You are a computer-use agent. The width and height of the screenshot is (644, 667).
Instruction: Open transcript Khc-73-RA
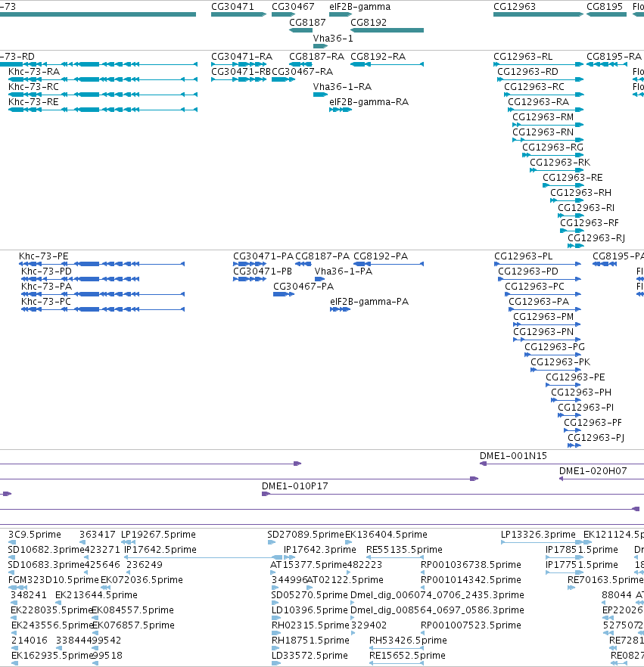34,71
